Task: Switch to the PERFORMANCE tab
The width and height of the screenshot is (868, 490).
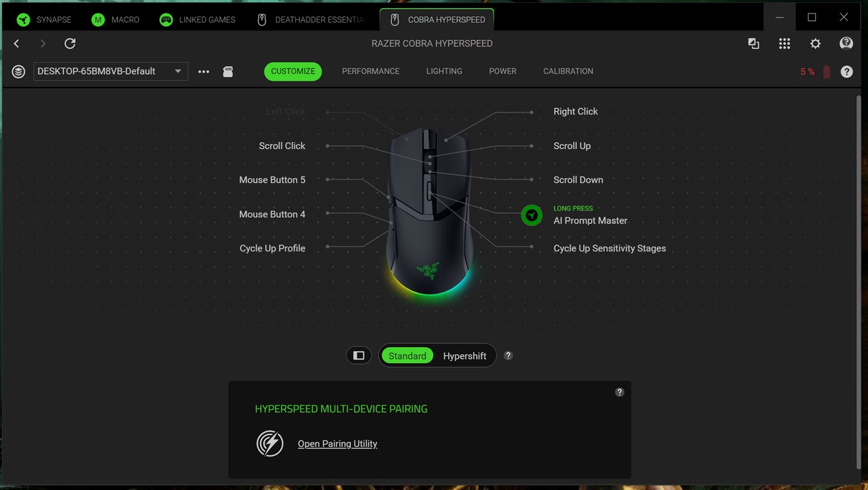Action: [x=370, y=71]
